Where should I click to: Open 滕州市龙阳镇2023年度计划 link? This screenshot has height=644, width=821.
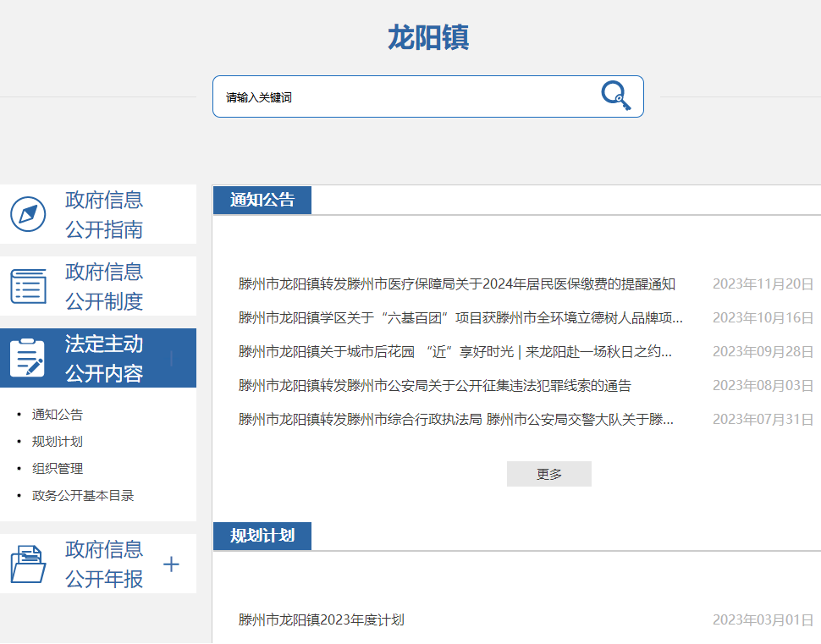322,620
